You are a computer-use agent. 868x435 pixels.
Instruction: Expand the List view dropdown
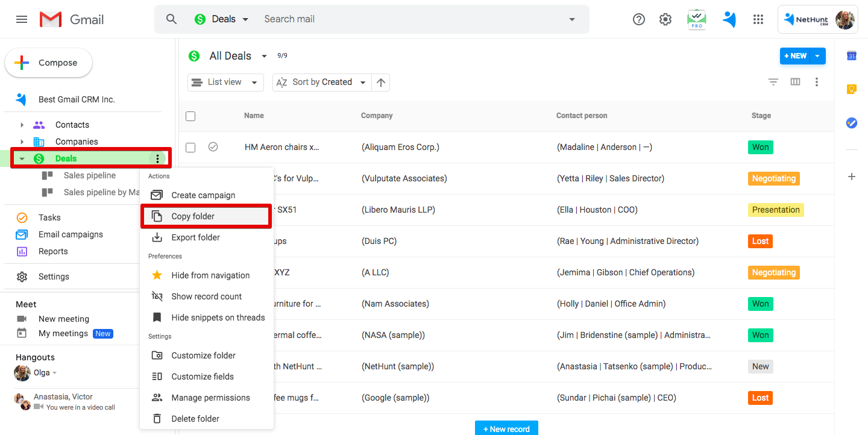coord(225,83)
